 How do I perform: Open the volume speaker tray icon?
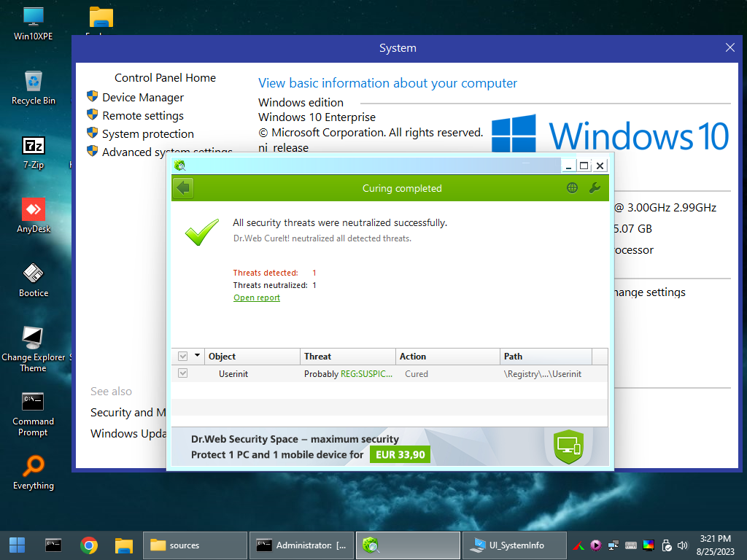(x=683, y=545)
